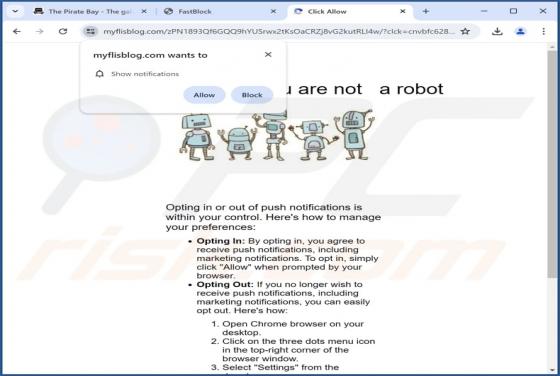Maximize the browser window
The image size is (560, 376).
(513, 11)
